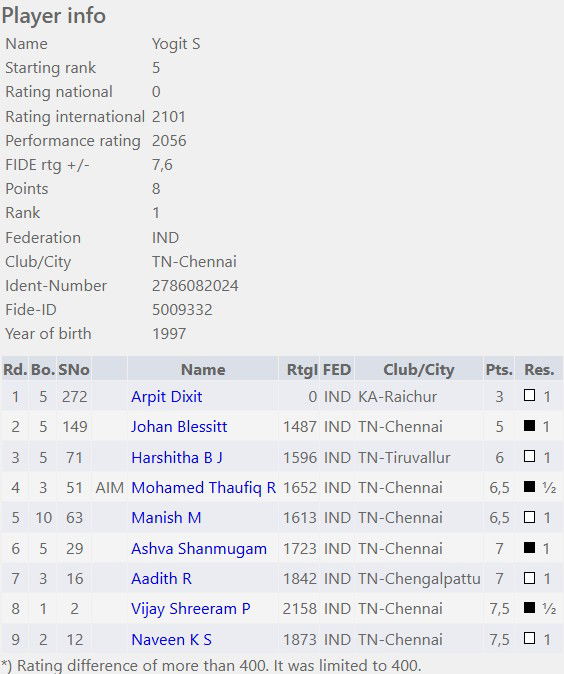Click the Rtgl column header
The height and width of the screenshot is (674, 564).
click(302, 369)
